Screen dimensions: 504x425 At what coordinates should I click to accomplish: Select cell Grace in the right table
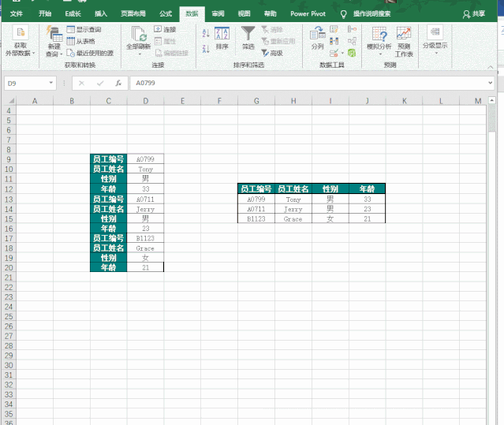(293, 218)
